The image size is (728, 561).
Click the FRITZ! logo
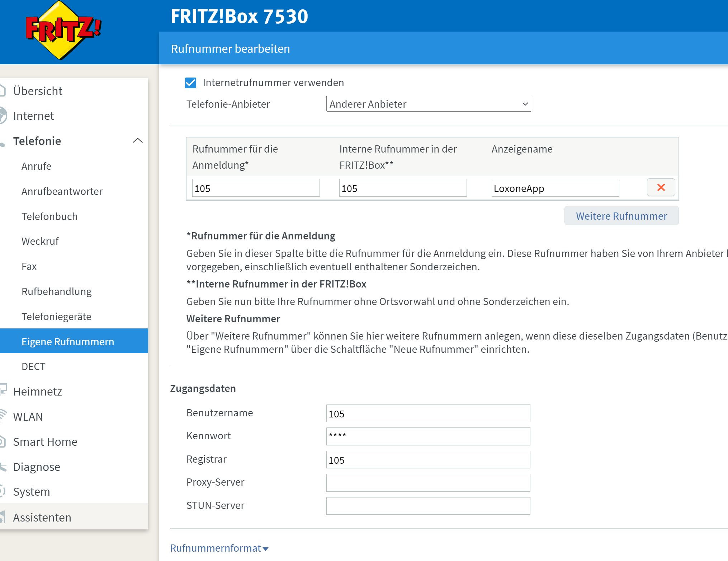pos(63,31)
